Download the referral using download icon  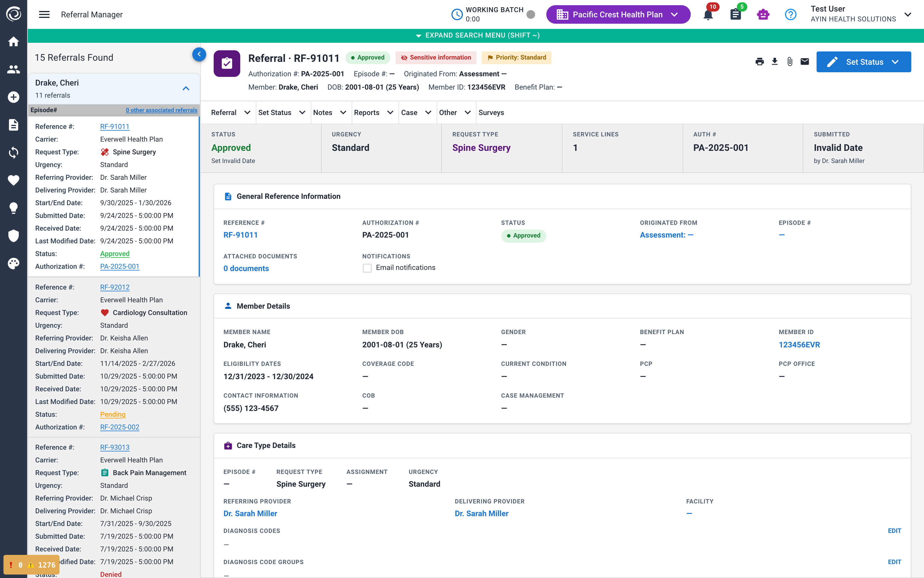click(775, 62)
